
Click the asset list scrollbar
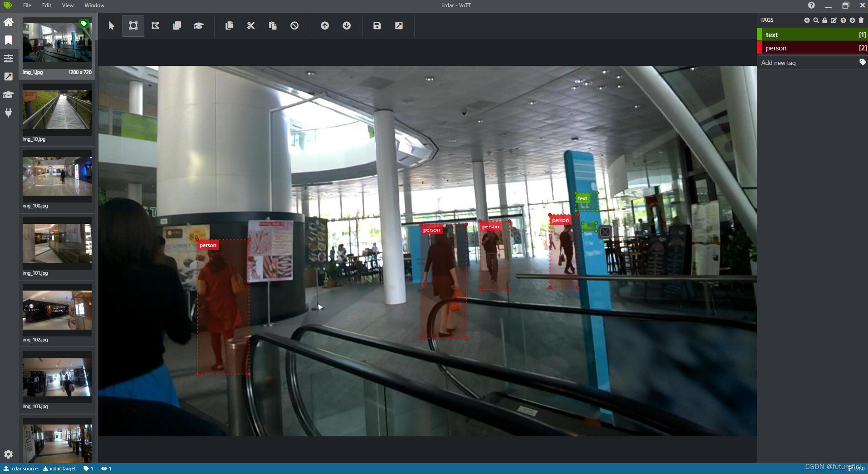pos(96,26)
